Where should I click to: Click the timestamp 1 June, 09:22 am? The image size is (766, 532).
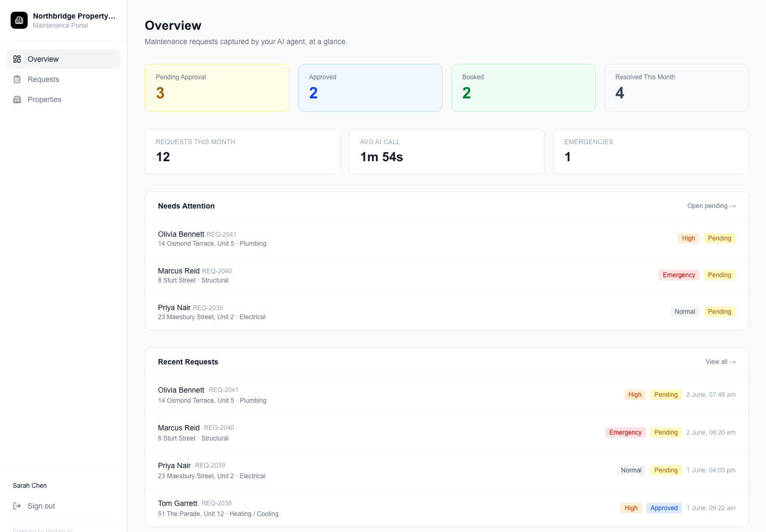tap(711, 508)
